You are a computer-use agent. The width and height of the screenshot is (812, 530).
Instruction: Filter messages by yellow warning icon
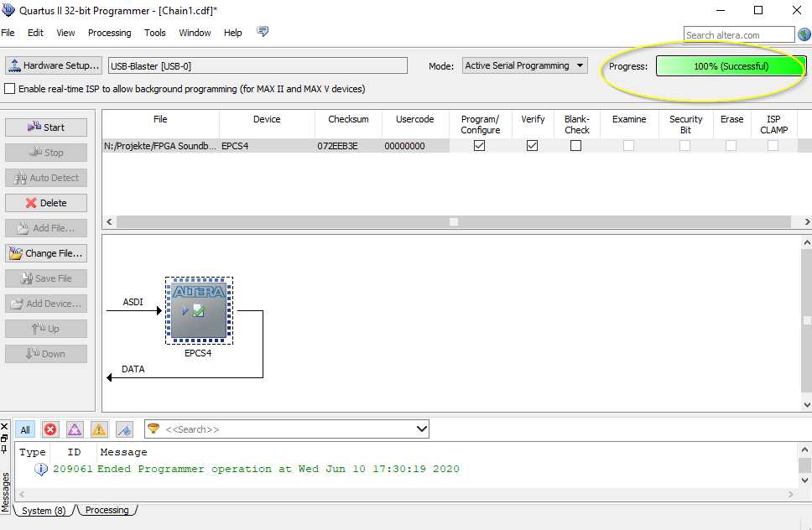tap(99, 429)
